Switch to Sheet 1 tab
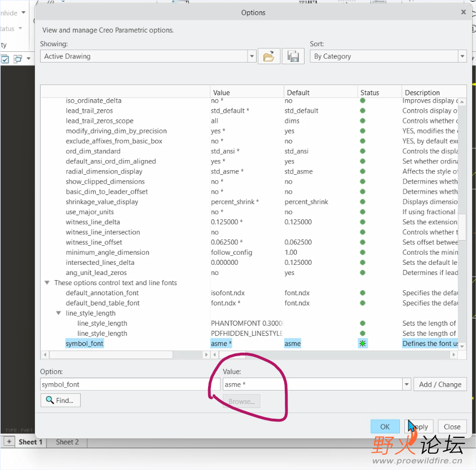Screen dimensions: 476x470 (x=30, y=442)
